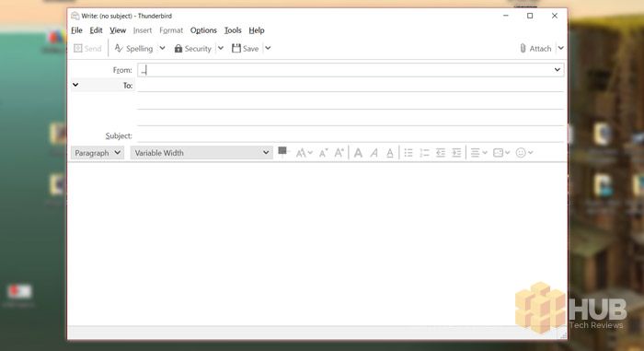Image resolution: width=644 pixels, height=351 pixels.
Task: Choose the text color swatch
Action: pyautogui.click(x=283, y=152)
